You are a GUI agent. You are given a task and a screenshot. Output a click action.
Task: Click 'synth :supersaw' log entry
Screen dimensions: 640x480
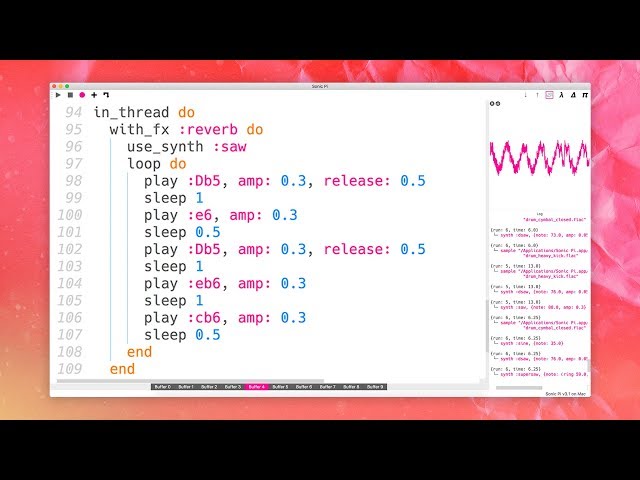point(544,374)
